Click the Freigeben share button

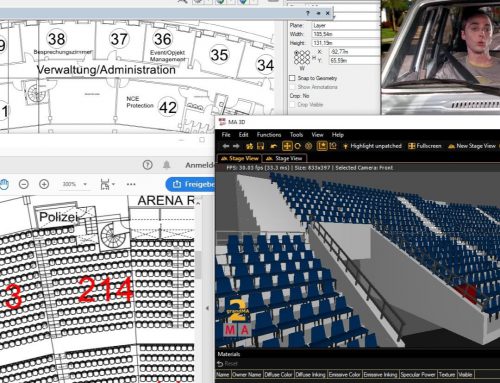click(x=190, y=184)
